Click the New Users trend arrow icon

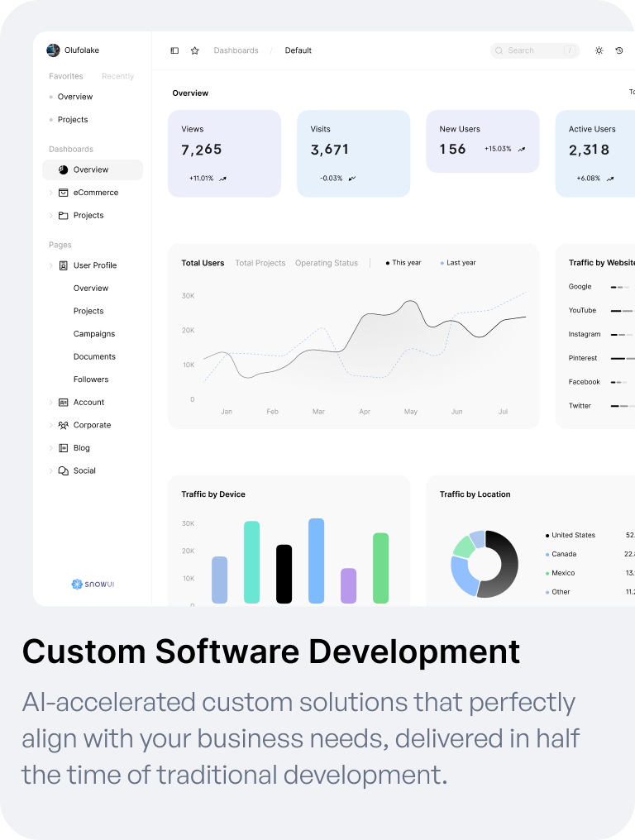[x=522, y=149]
